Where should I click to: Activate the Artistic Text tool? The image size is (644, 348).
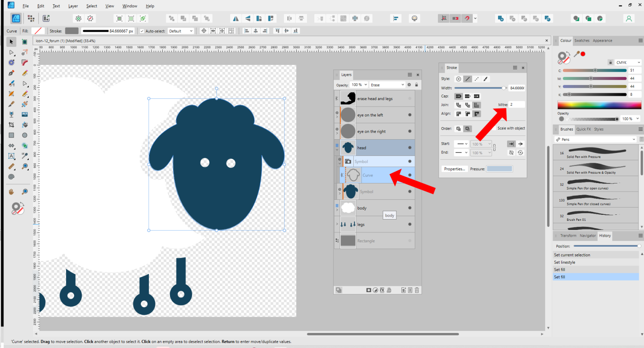pos(12,156)
